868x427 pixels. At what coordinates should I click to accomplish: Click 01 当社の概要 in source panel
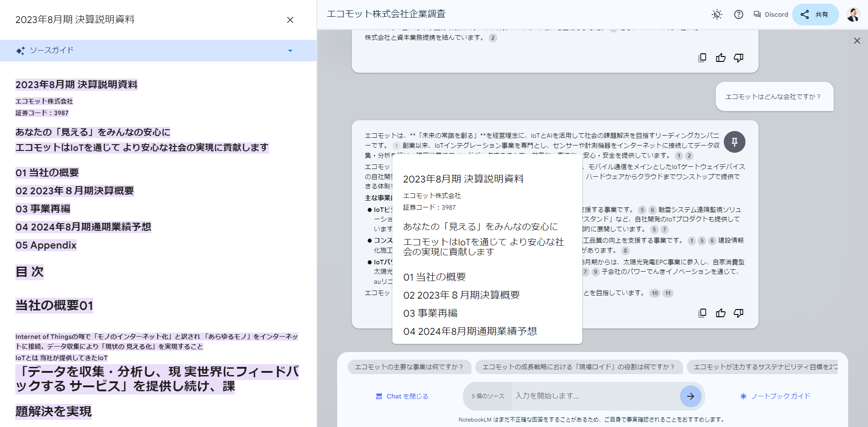tap(47, 173)
